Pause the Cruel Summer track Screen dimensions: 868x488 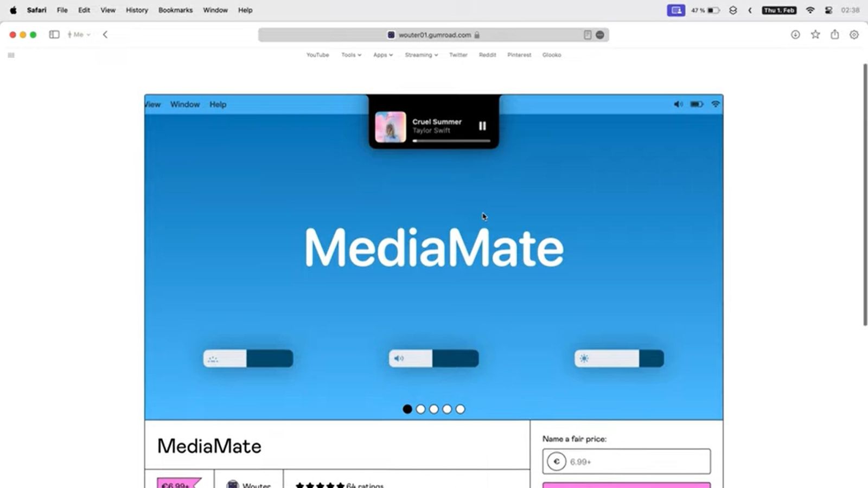(x=482, y=126)
